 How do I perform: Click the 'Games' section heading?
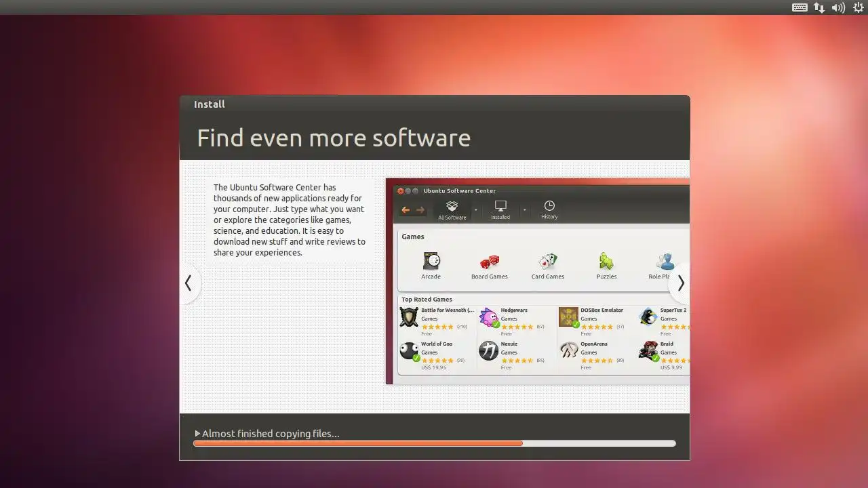413,237
